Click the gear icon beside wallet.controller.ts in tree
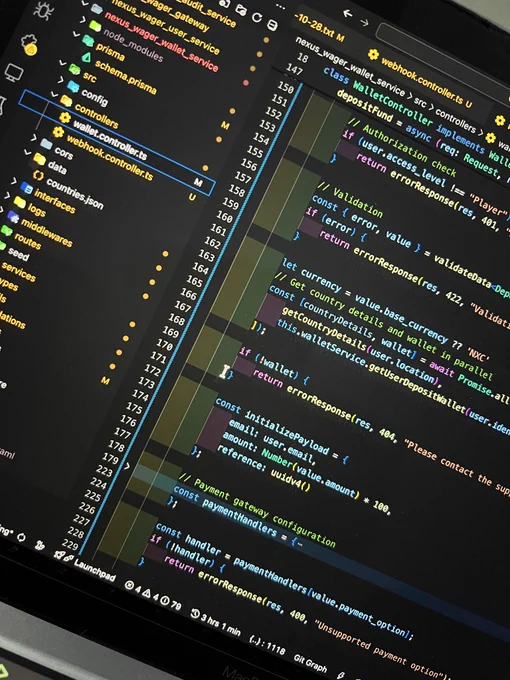This screenshot has height=680, width=510. tap(65, 117)
